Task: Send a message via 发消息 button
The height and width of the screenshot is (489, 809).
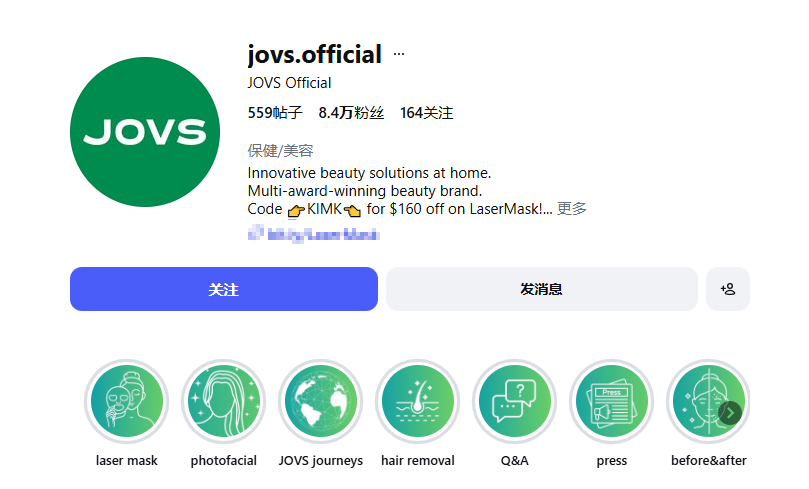Action: (x=542, y=289)
